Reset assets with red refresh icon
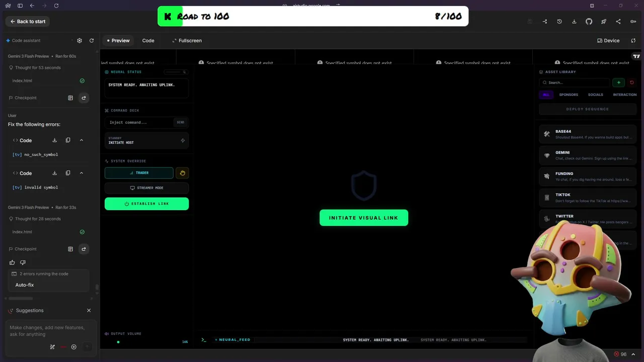 tap(632, 82)
